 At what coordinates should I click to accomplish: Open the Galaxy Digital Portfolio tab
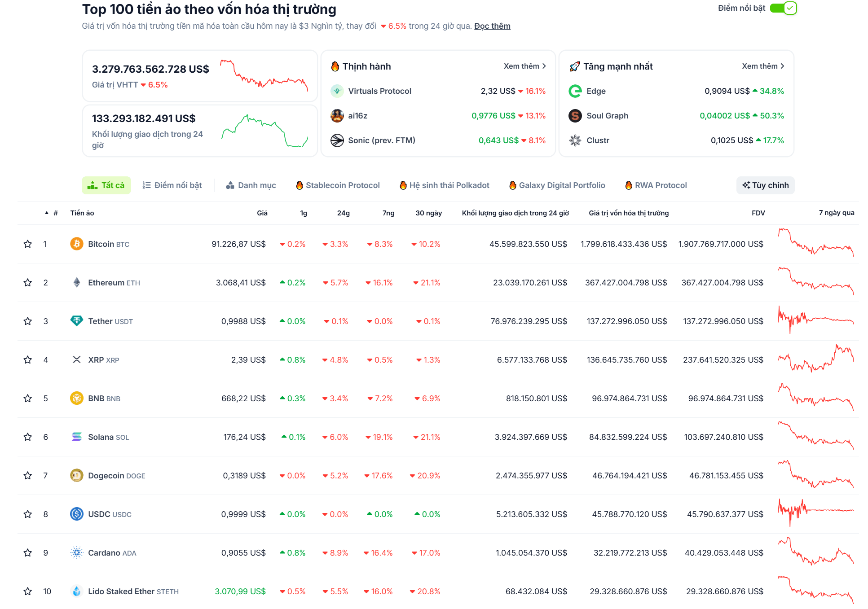coord(557,185)
